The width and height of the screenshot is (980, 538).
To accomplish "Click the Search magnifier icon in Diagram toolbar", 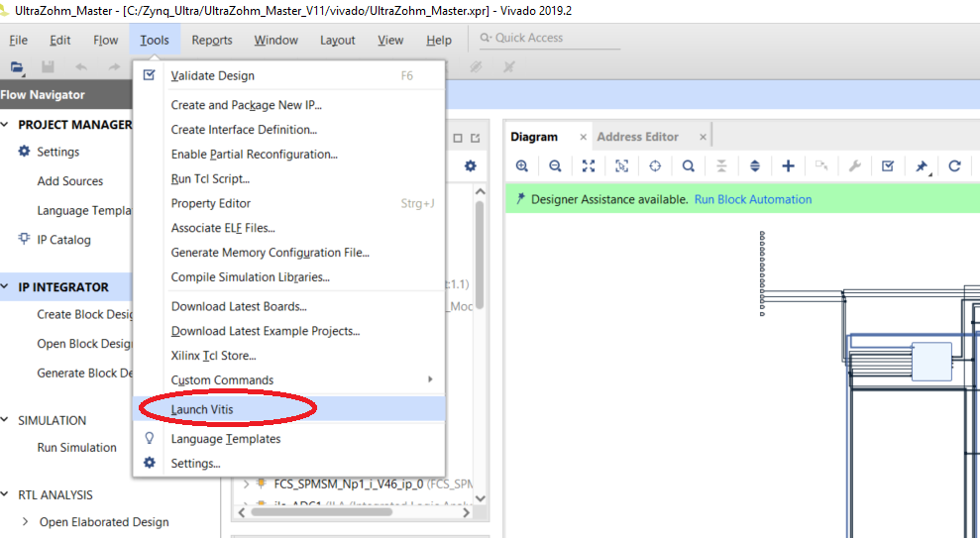I will [x=688, y=166].
